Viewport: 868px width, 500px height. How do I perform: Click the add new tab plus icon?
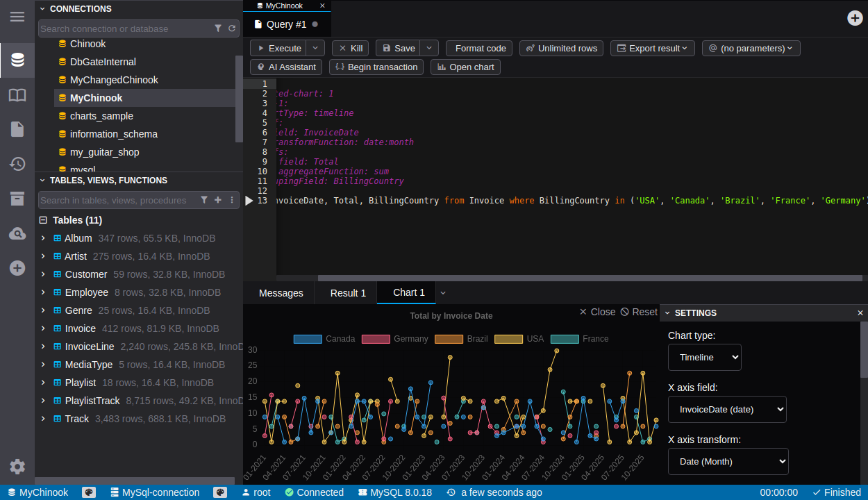[x=855, y=18]
